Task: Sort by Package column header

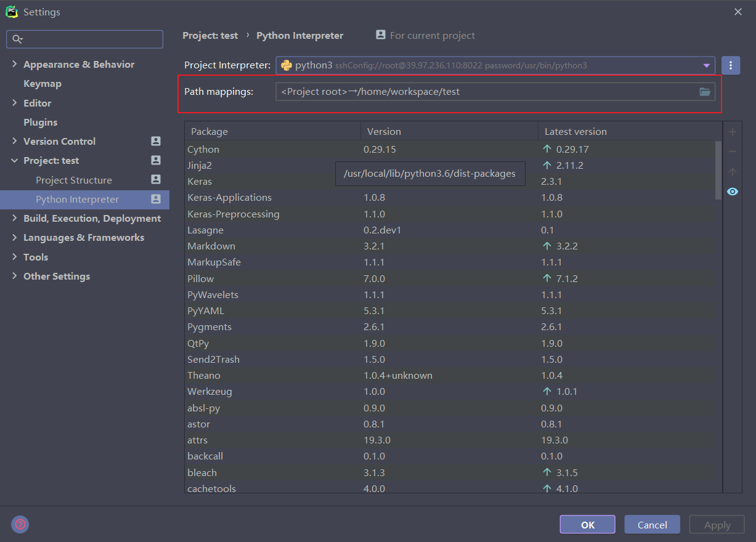Action: [273, 131]
